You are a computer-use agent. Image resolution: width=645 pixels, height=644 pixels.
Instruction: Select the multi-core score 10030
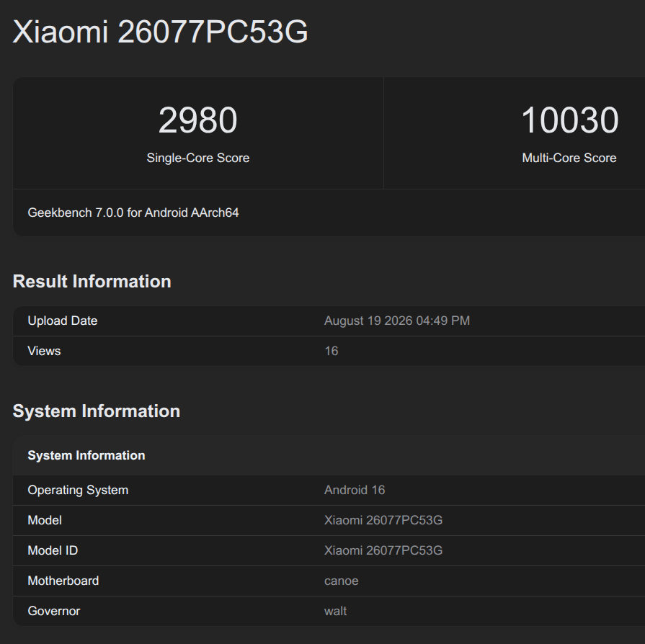click(x=569, y=120)
